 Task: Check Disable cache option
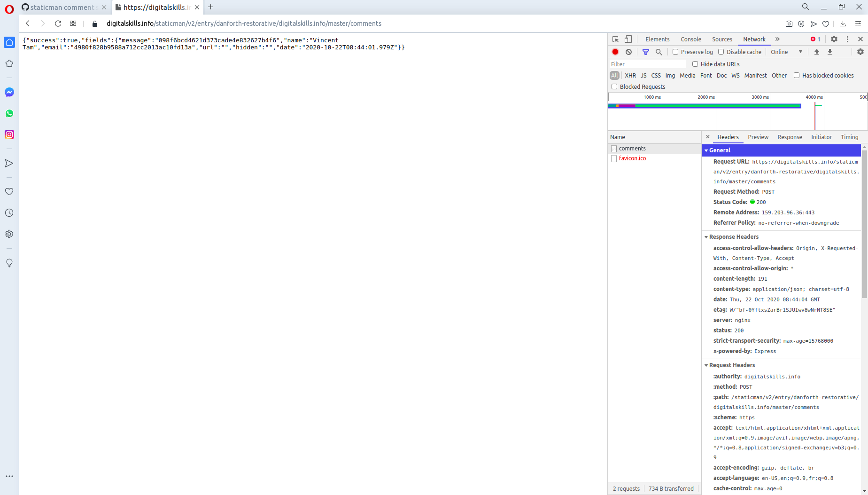point(721,52)
